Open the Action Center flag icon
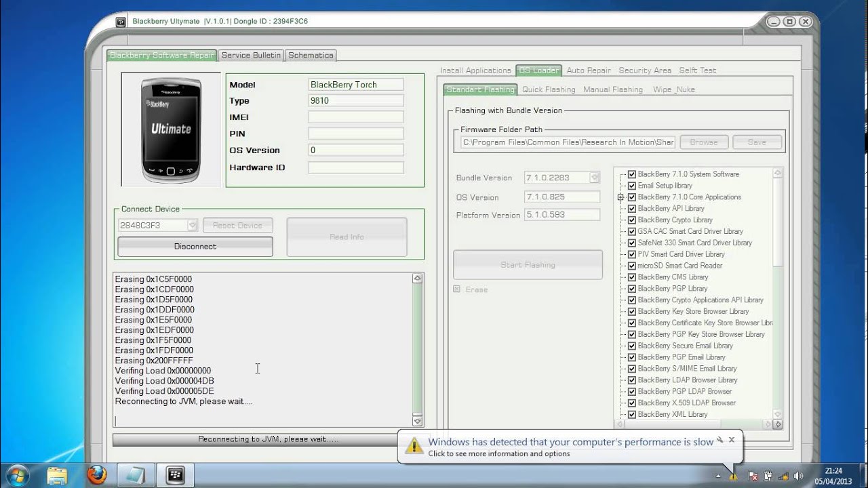 (753, 476)
